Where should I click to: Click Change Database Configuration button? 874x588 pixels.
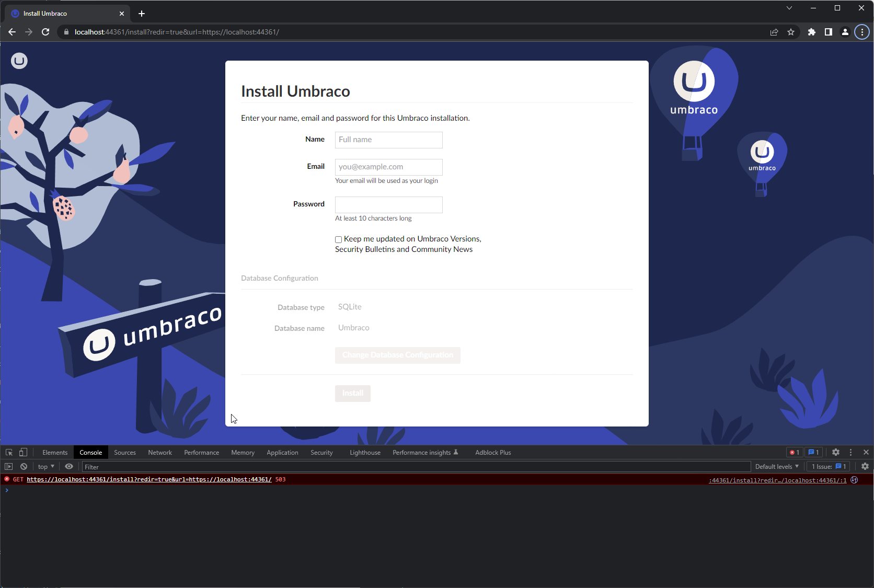[398, 355]
